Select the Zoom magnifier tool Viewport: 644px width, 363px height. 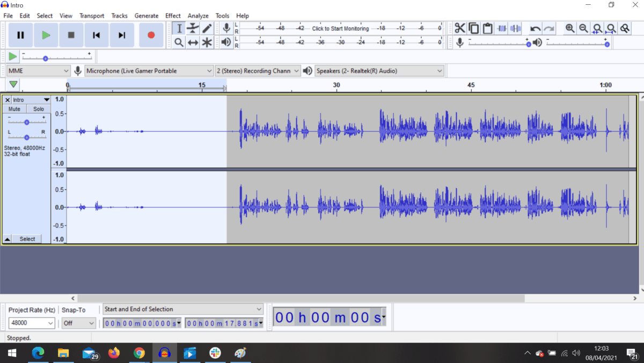179,42
